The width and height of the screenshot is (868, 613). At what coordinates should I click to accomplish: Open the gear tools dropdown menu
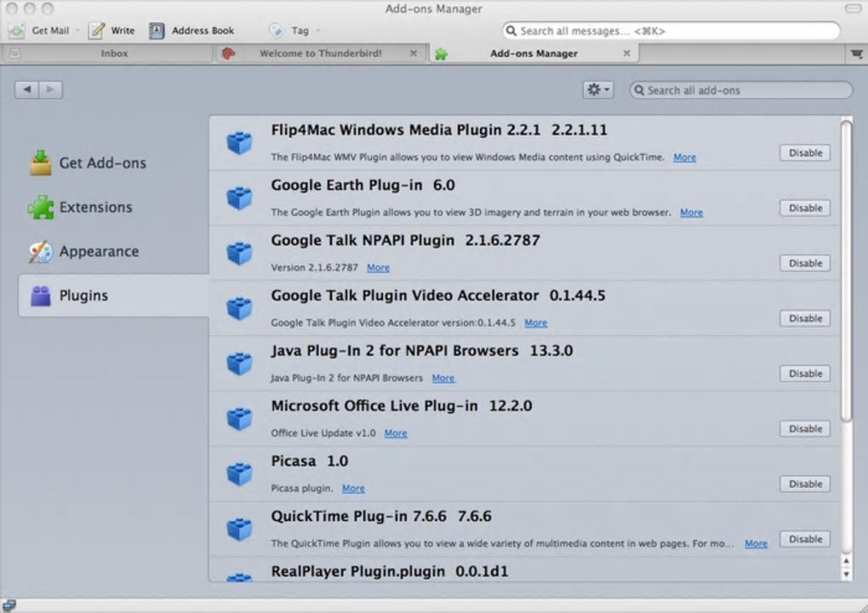tap(597, 90)
